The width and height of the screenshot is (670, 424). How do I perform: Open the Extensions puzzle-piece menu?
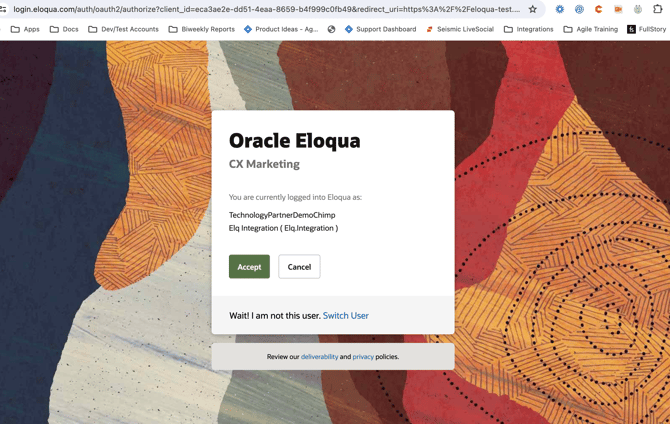pos(658,9)
